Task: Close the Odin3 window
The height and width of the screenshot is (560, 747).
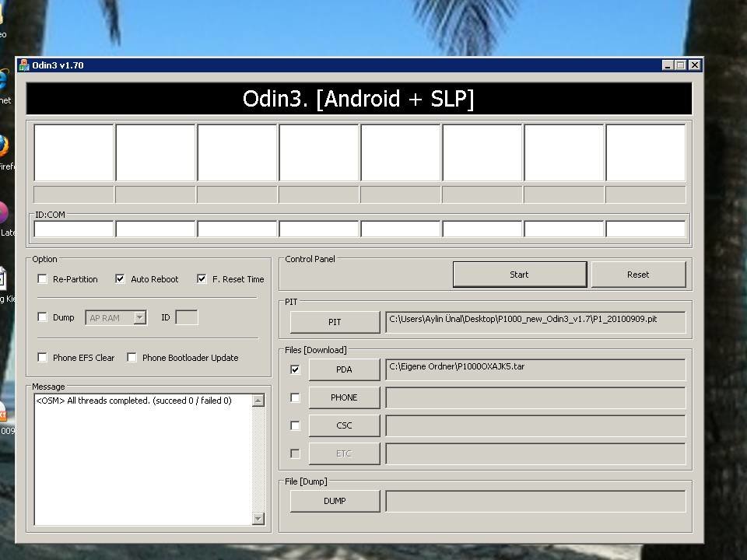Action: pos(695,65)
